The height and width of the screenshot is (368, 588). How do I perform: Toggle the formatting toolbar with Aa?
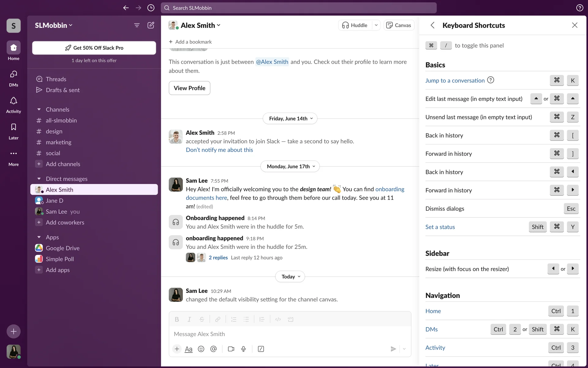[x=189, y=349]
